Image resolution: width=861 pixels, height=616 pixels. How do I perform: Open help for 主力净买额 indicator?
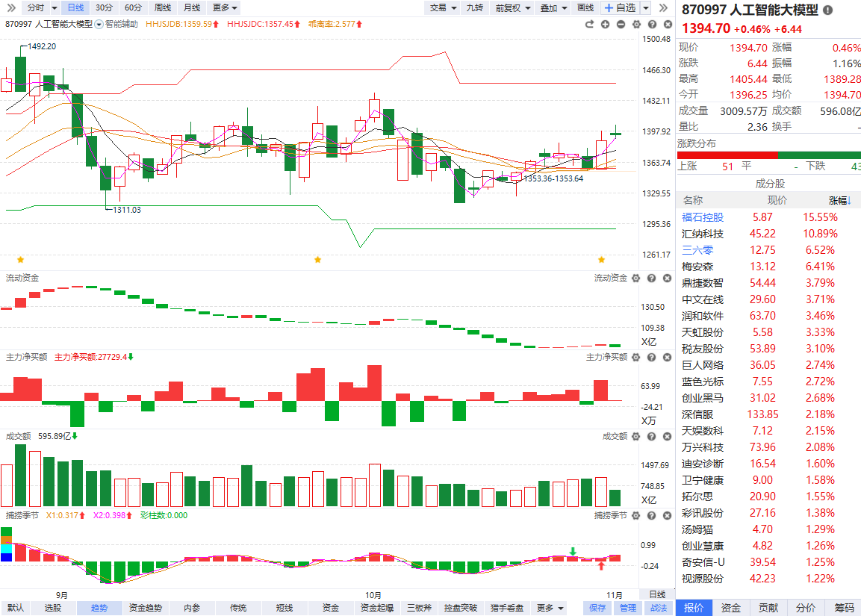[x=650, y=358]
